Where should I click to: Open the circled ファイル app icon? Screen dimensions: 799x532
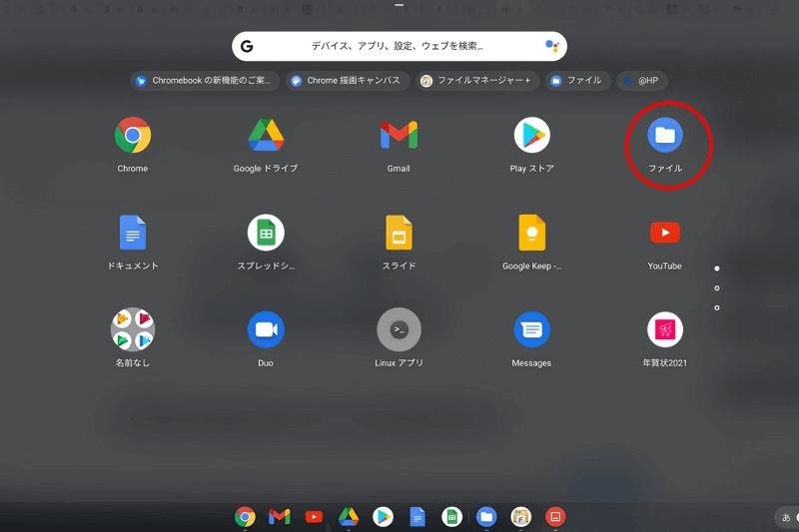click(x=665, y=135)
